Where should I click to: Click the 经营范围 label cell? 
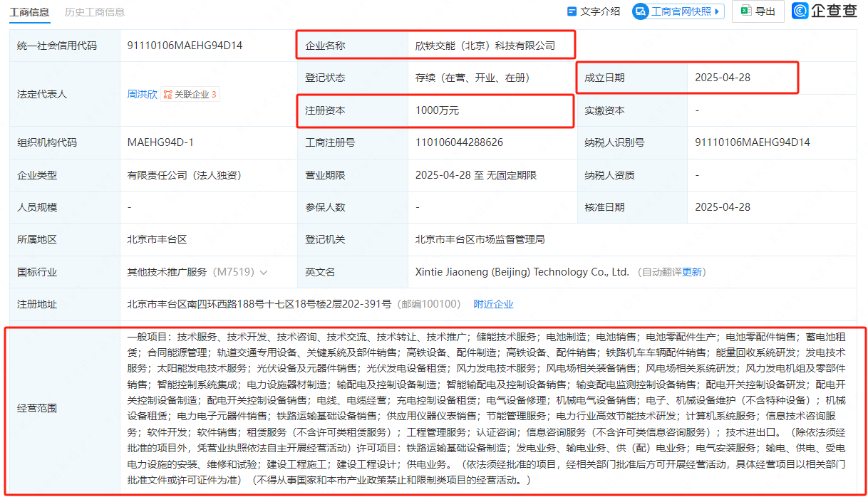65,409
